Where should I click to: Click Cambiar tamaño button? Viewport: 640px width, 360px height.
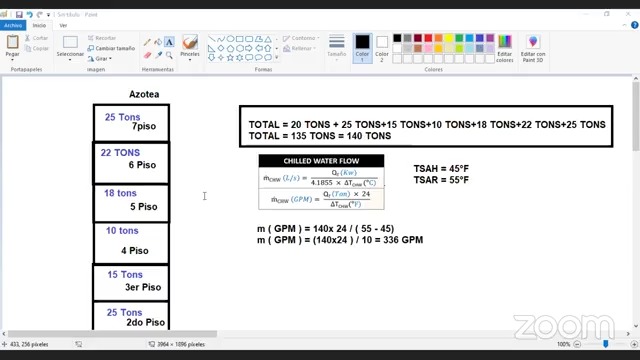111,48
